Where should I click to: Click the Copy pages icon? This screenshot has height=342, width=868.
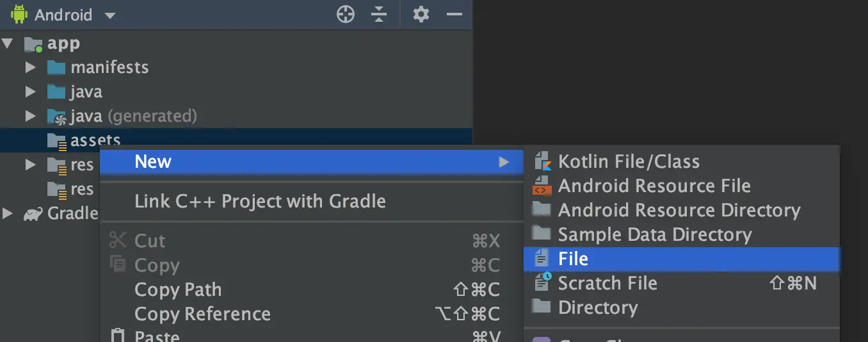point(118,264)
